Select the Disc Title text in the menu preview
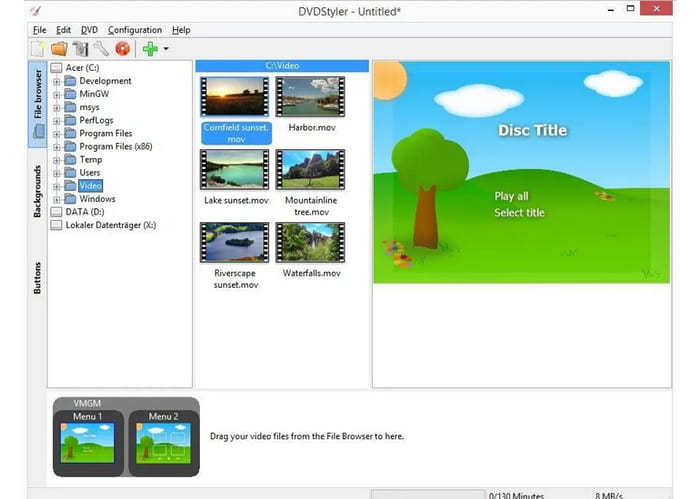Viewport: 700px width, 499px height. point(533,130)
